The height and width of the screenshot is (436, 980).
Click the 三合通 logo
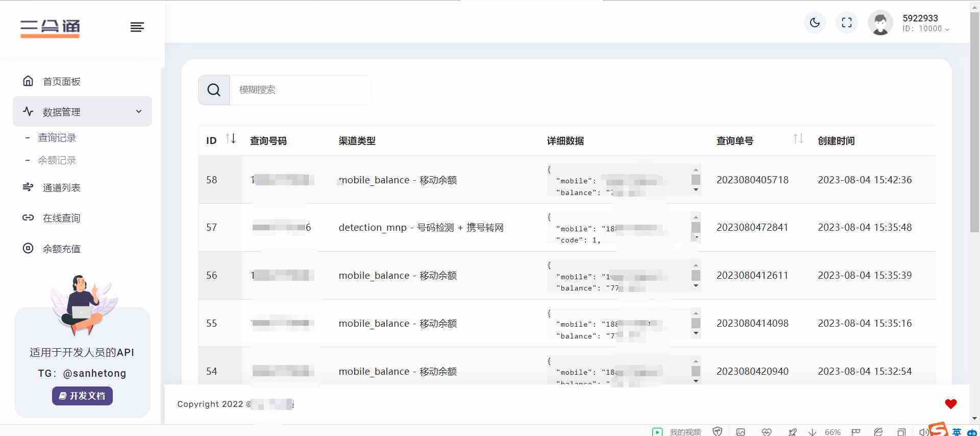50,28
